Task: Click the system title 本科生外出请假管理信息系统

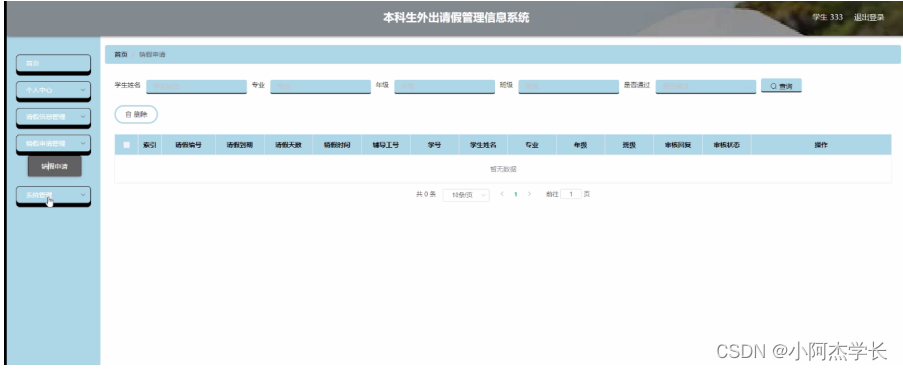Action: tap(456, 17)
